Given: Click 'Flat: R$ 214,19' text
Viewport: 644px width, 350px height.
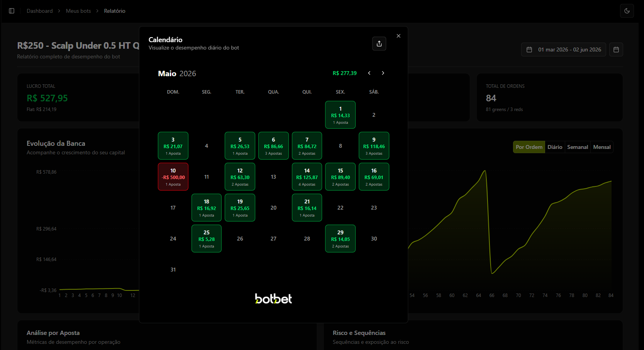Looking at the screenshot, I should (41, 109).
